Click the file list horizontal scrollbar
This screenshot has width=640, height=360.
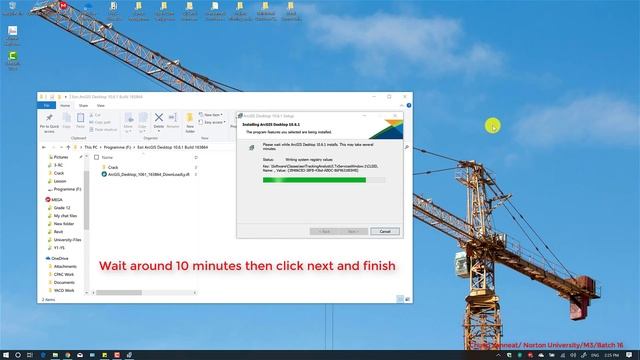[x=119, y=293]
